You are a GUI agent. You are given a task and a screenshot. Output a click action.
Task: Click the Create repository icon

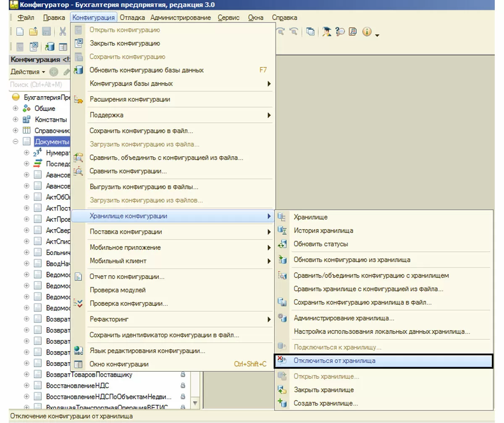(x=282, y=403)
